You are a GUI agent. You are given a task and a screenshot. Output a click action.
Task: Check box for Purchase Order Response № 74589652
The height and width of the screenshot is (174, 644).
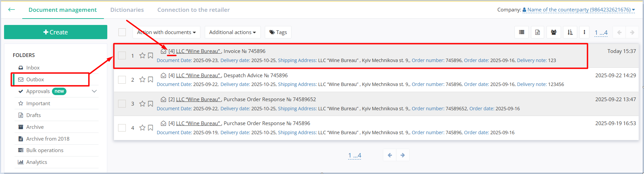(122, 104)
